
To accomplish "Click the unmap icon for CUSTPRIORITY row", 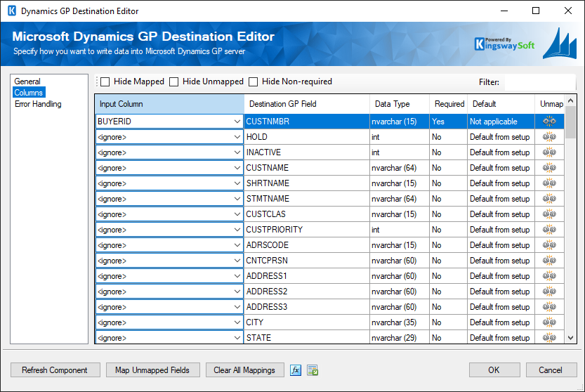I will (x=549, y=230).
